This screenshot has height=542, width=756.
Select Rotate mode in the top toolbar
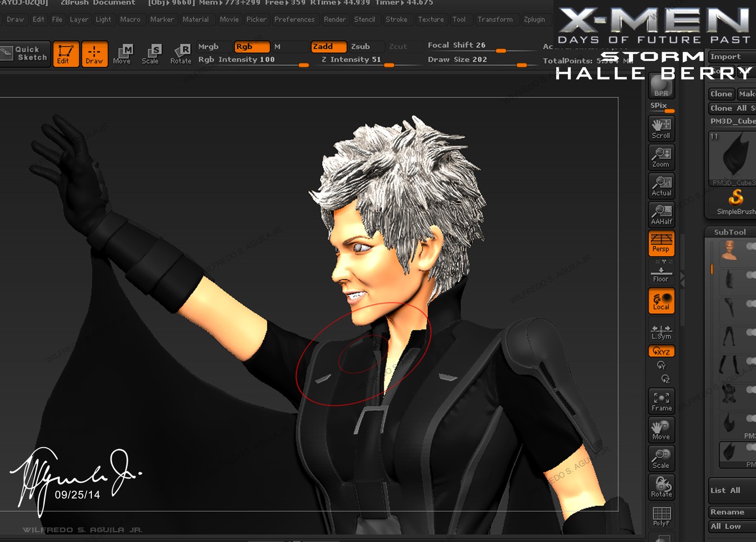(x=181, y=54)
